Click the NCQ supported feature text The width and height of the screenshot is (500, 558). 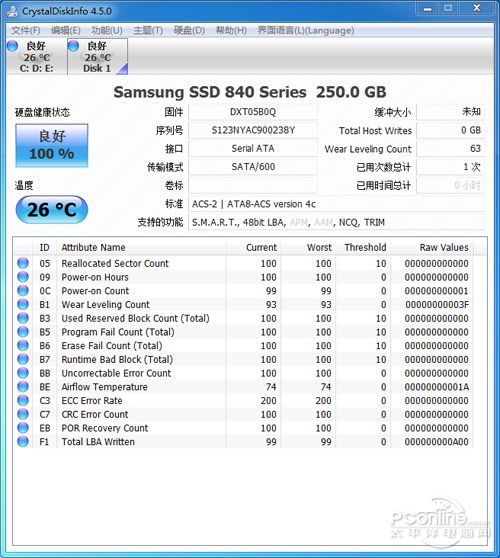tap(348, 222)
